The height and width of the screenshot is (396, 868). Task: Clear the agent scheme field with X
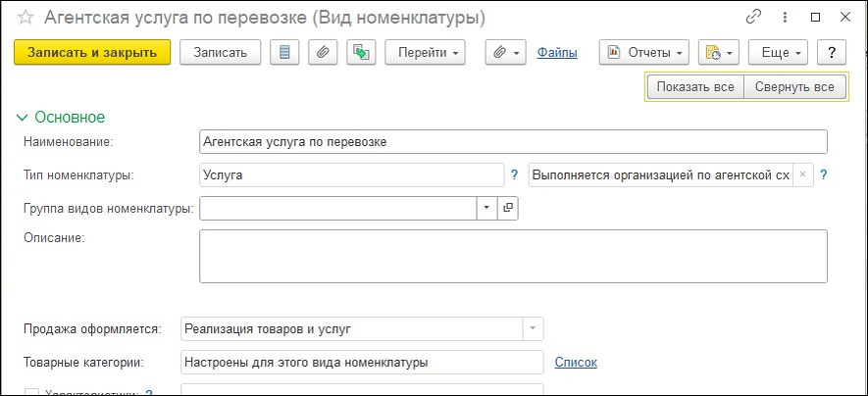(x=802, y=174)
